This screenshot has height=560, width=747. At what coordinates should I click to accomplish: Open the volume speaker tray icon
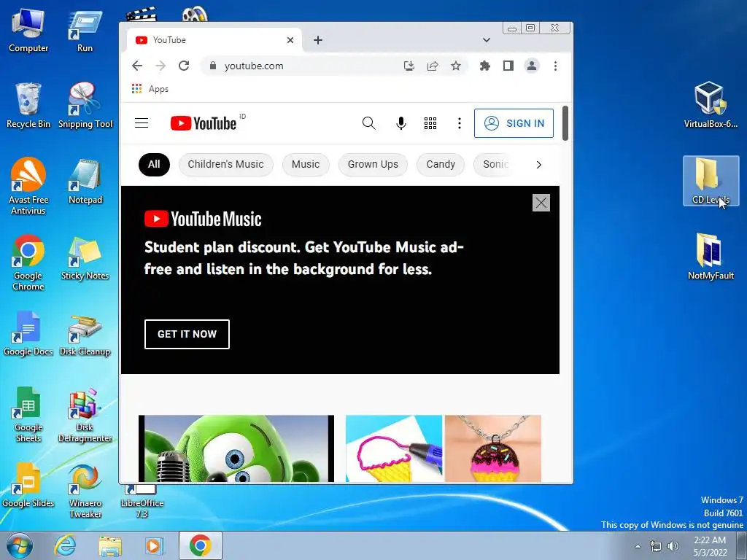[673, 546]
